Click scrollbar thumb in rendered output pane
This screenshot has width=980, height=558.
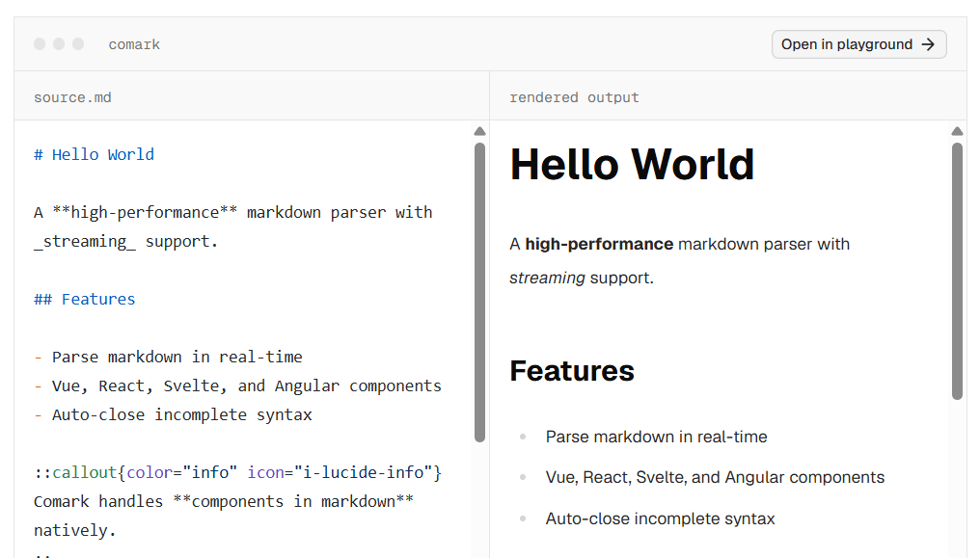click(957, 271)
